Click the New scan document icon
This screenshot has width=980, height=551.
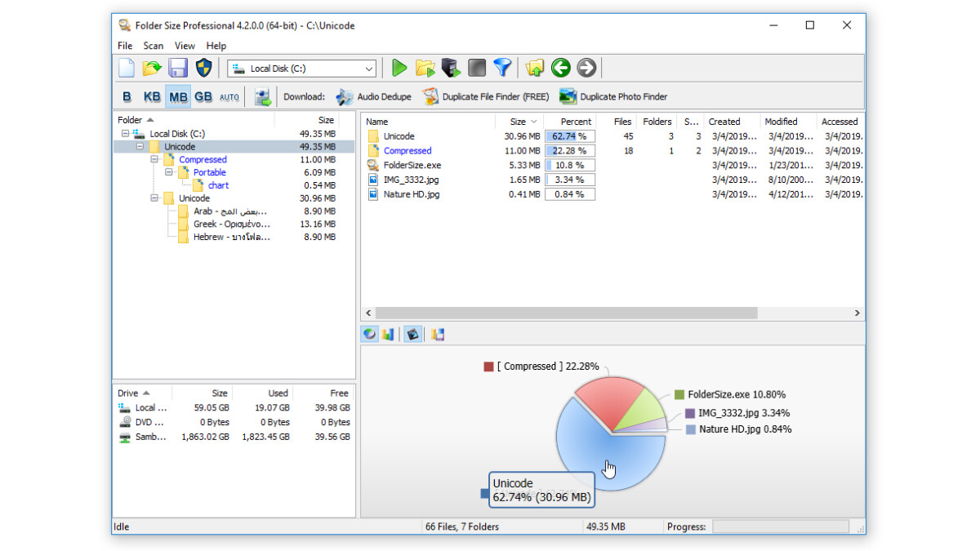[x=127, y=69]
